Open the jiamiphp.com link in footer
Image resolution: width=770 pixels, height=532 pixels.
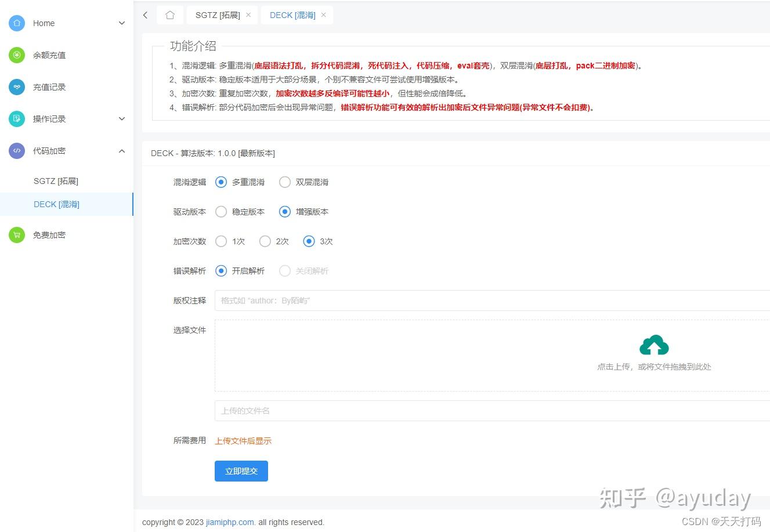[x=230, y=522]
